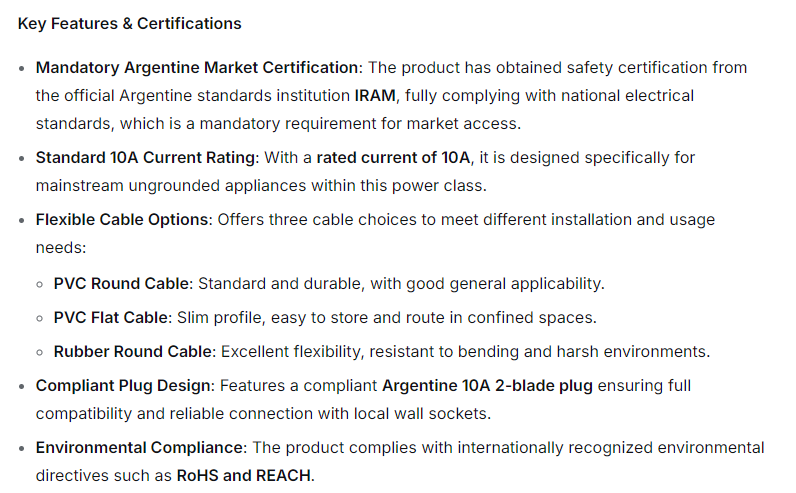Click the text "mandatory requirement for market access"

(378, 124)
